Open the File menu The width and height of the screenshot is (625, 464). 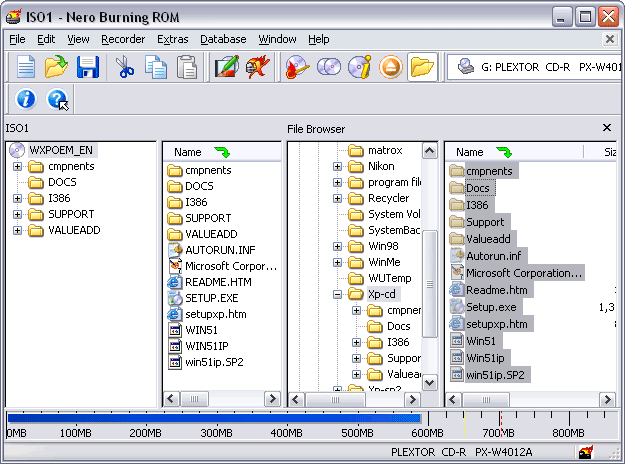tap(17, 39)
